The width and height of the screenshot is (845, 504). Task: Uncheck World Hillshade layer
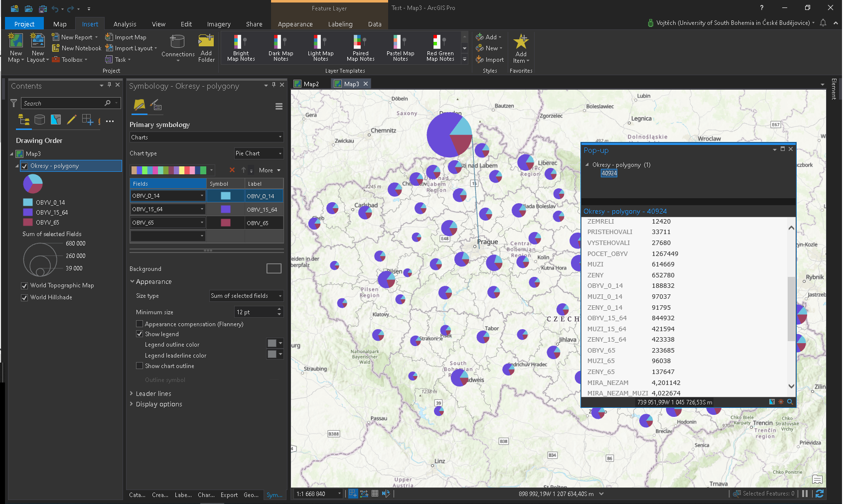(24, 298)
